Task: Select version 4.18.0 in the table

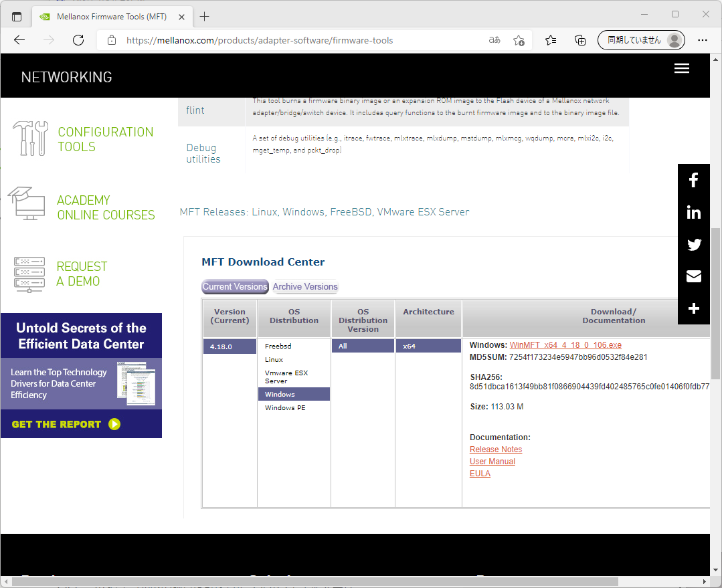Action: click(230, 347)
